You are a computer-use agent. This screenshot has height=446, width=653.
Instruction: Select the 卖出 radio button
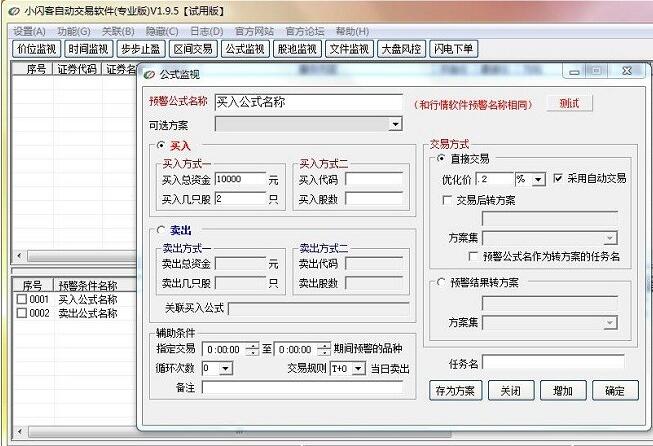(x=158, y=230)
